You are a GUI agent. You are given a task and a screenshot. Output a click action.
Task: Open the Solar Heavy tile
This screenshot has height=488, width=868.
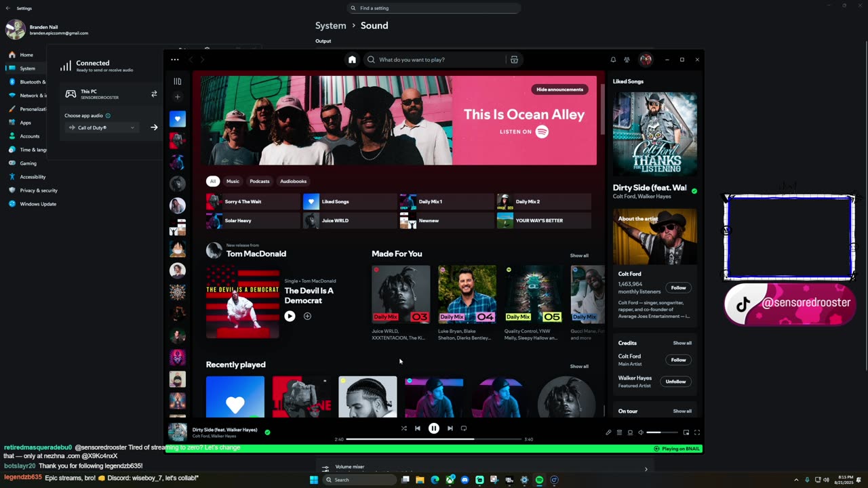coord(253,220)
